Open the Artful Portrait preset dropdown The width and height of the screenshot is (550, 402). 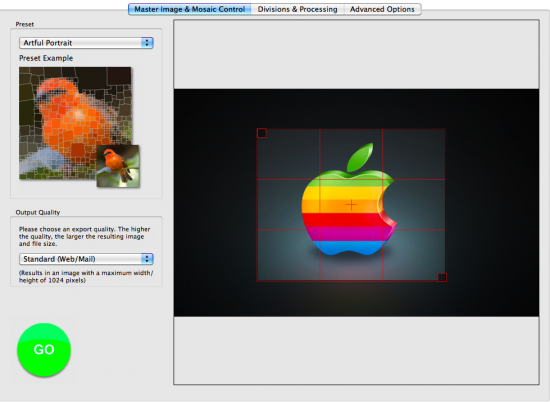86,43
